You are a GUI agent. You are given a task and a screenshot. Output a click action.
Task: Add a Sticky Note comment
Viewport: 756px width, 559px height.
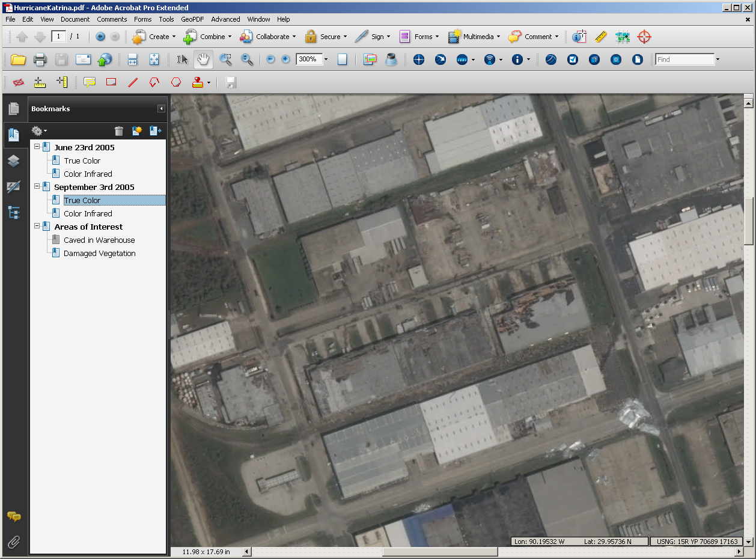click(90, 82)
